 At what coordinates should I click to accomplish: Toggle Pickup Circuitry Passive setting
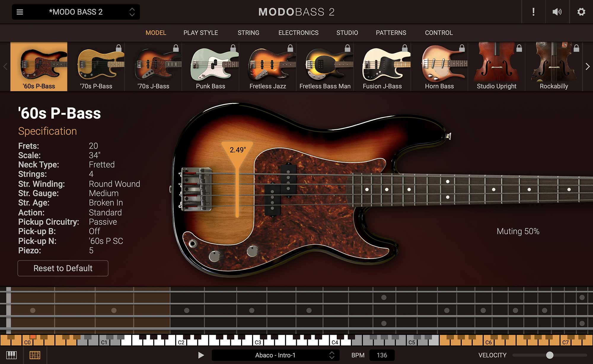[x=103, y=222]
